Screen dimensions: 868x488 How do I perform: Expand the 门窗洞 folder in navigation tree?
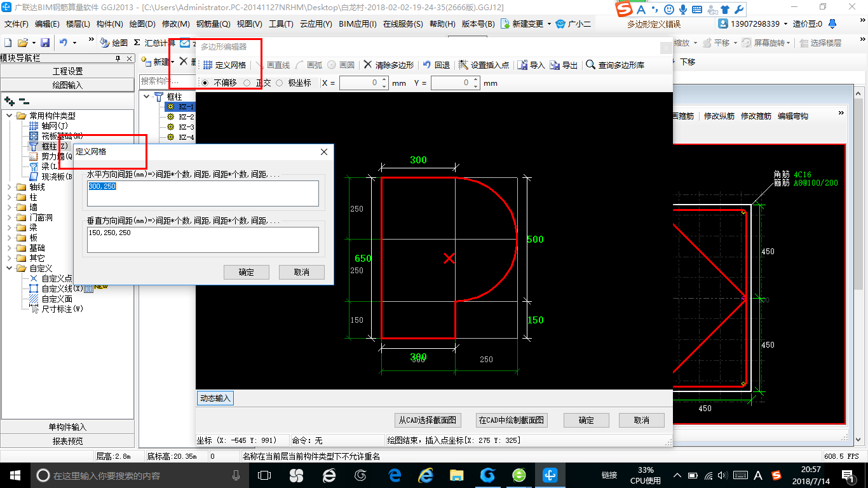click(9, 217)
